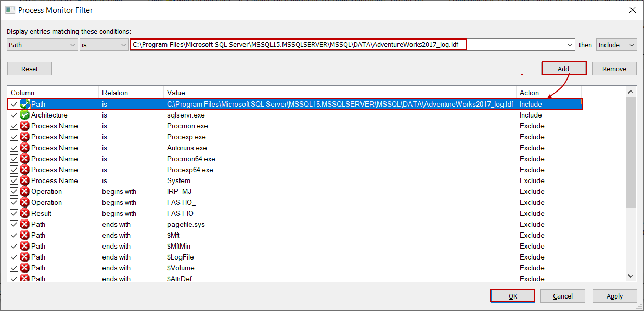Apply the filter changes
The width and height of the screenshot is (644, 311).
pos(614,295)
